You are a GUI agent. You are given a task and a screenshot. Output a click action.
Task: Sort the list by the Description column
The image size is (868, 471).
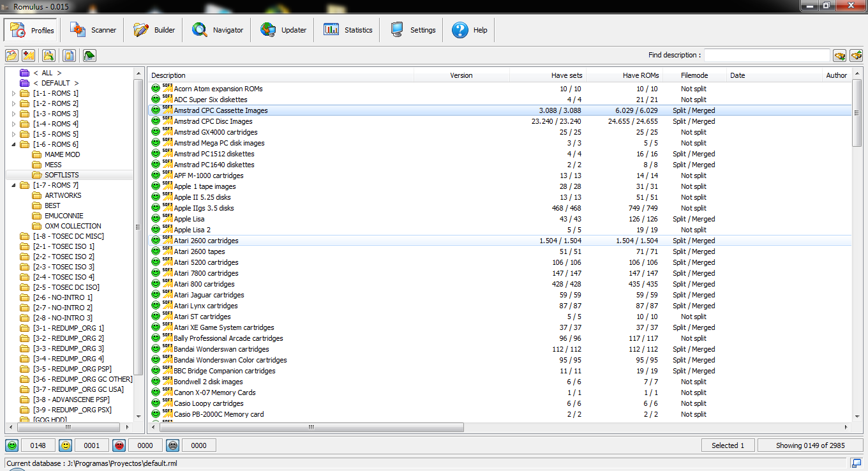281,75
